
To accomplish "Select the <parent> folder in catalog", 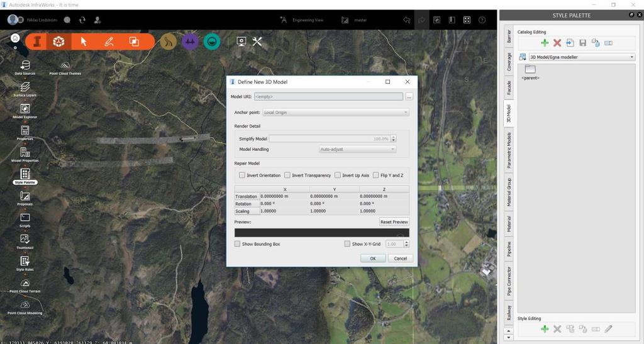I will coord(530,72).
